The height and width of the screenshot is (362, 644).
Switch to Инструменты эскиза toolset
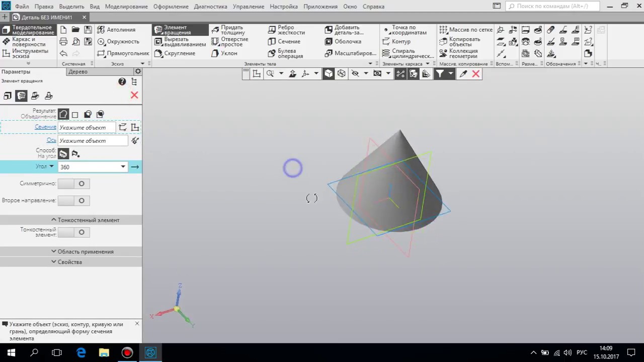(x=29, y=53)
